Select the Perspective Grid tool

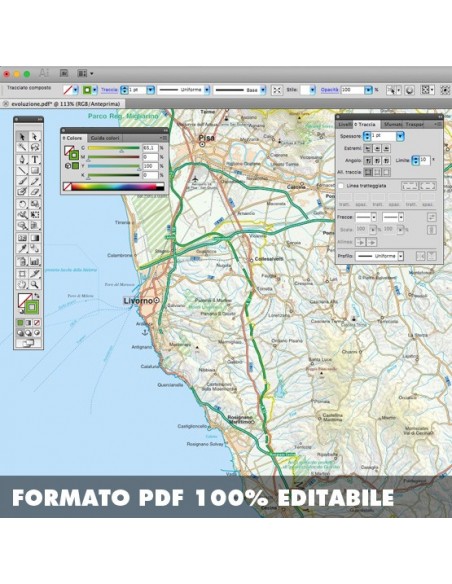(x=35, y=225)
